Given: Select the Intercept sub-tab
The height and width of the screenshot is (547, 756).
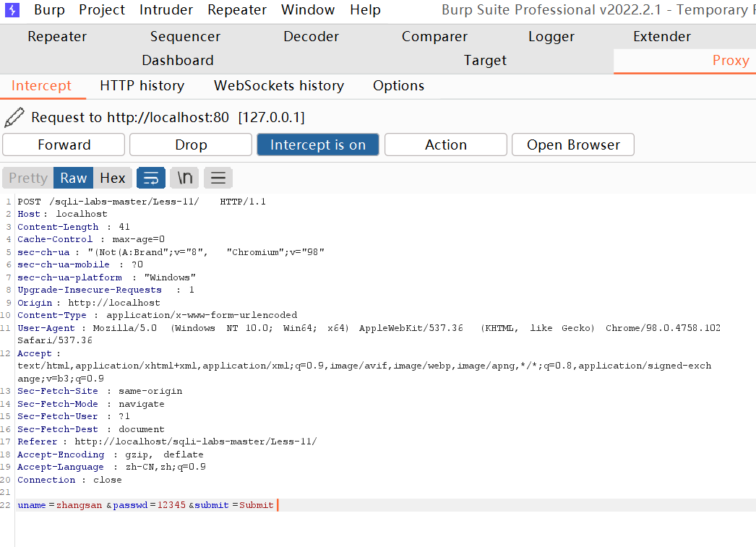Looking at the screenshot, I should (x=41, y=86).
